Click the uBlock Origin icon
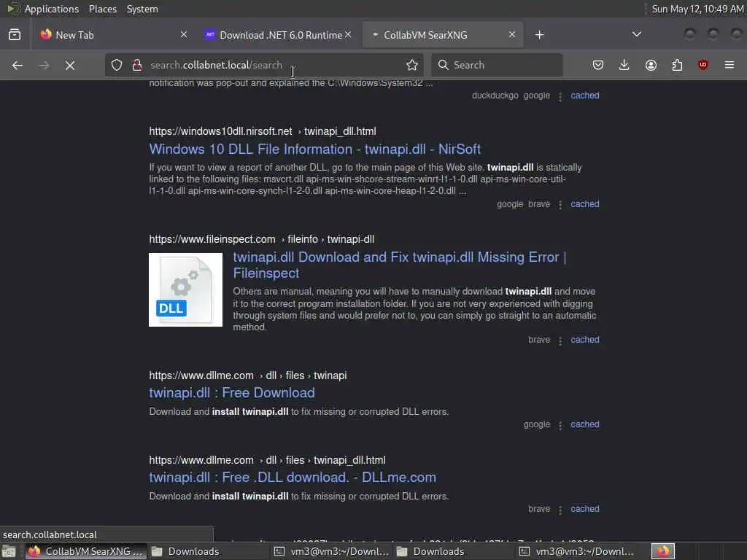Image resolution: width=747 pixels, height=560 pixels. (x=703, y=65)
